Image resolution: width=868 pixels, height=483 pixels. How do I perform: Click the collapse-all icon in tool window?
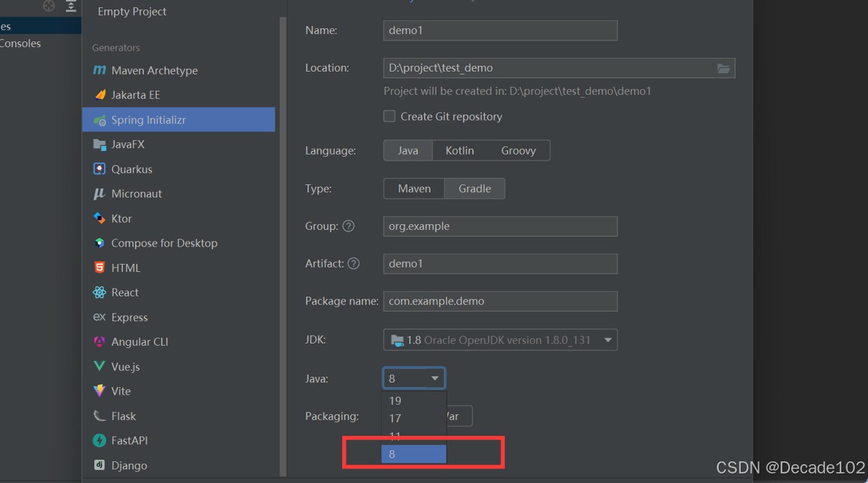71,7
